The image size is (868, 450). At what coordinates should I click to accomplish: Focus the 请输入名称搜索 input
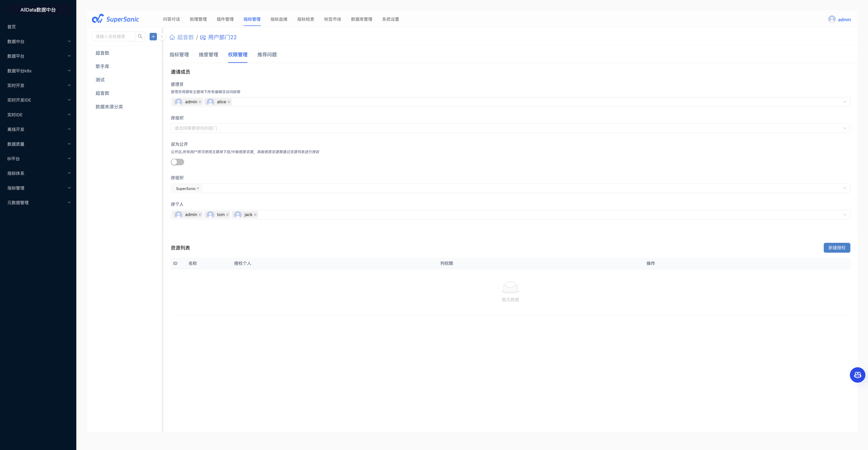[114, 36]
